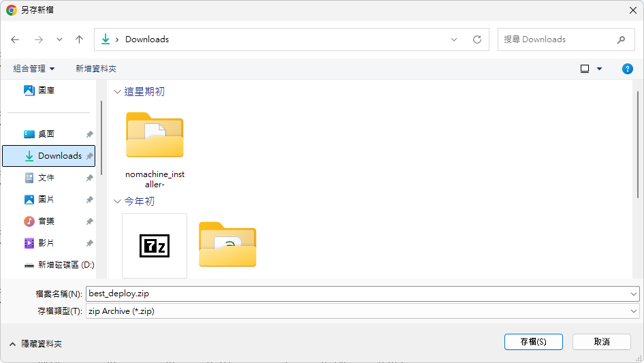644x363 pixels.
Task: Select the 7z archive file thumbnail
Action: (x=155, y=246)
